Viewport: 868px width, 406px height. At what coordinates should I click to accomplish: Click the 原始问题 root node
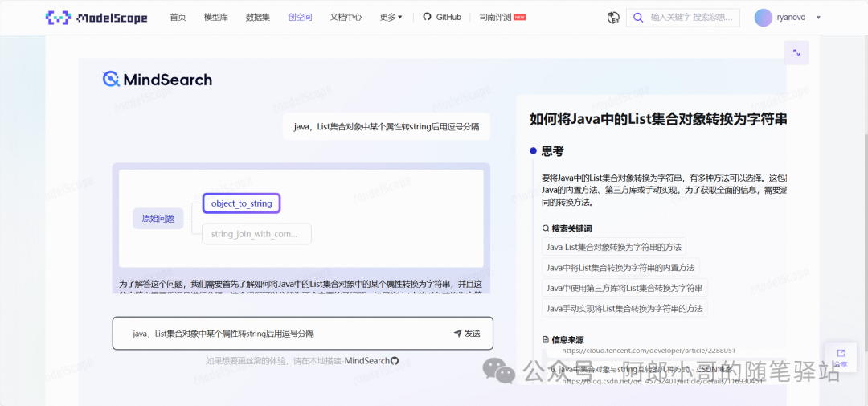(158, 219)
